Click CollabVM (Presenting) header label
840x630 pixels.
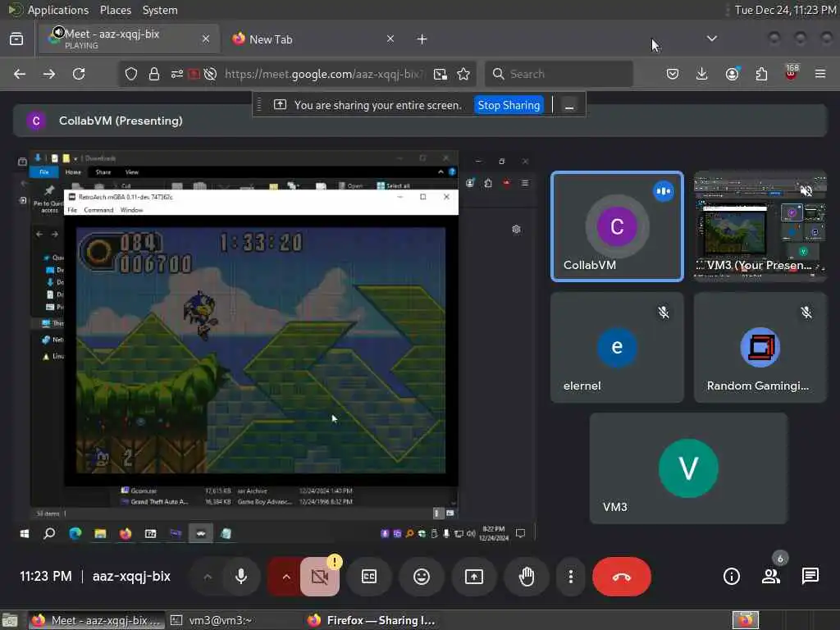(x=121, y=121)
